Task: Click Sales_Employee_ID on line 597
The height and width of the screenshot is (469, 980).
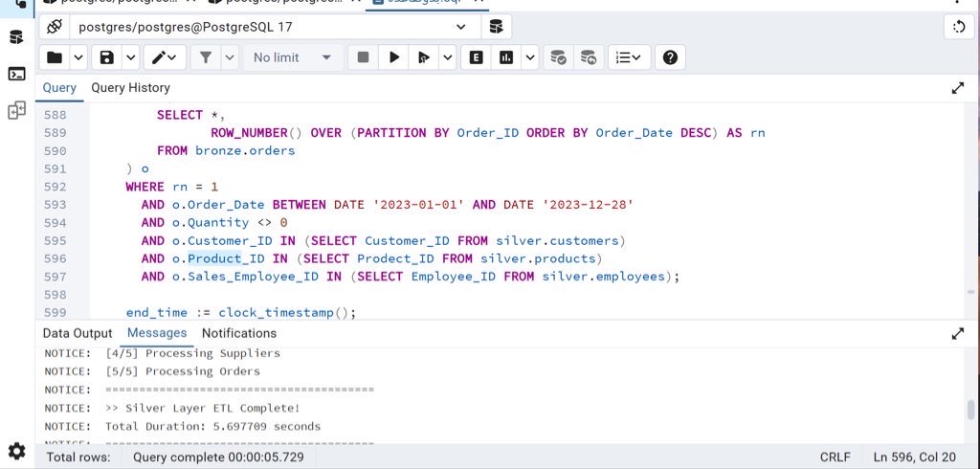Action: click(x=253, y=277)
